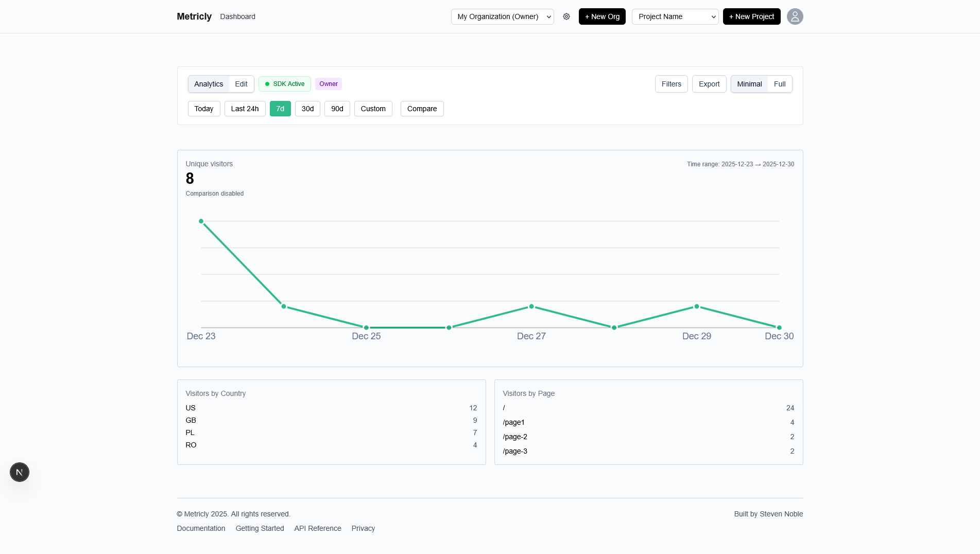The width and height of the screenshot is (980, 554).
Task: Click the Dec 23 chart data point
Action: pos(201,221)
